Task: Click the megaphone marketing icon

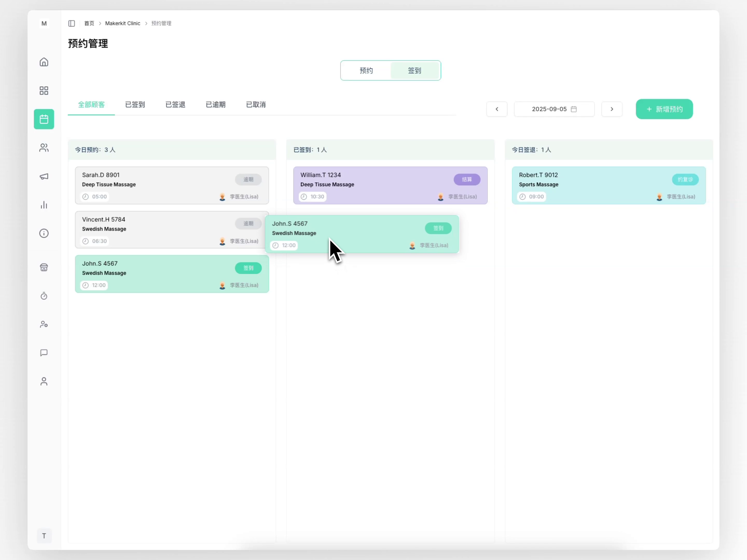Action: point(44,176)
